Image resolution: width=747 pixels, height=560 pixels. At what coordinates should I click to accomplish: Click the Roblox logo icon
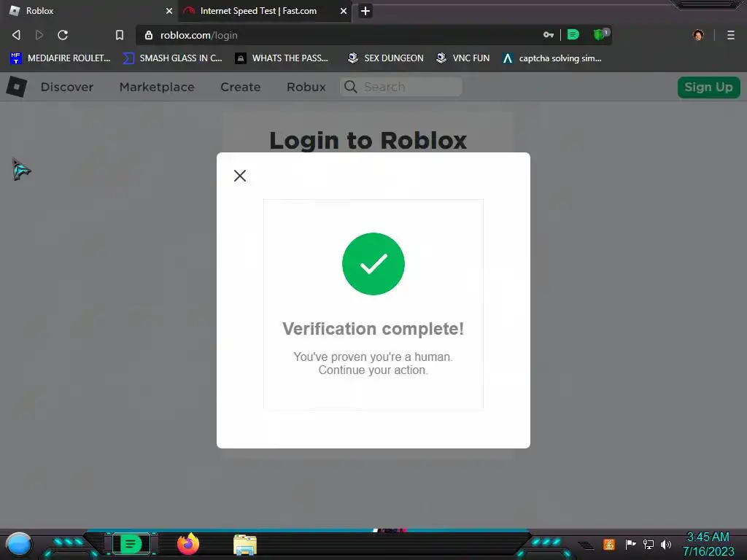[x=17, y=87]
